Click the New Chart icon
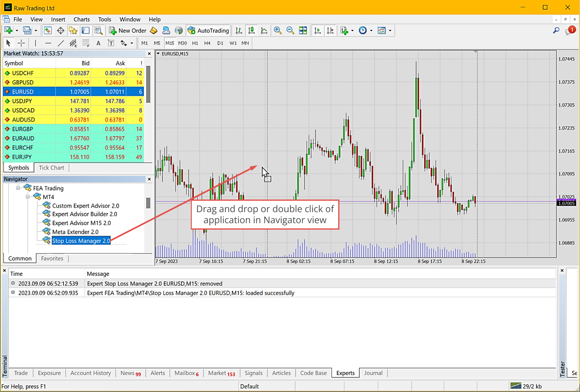This screenshot has height=392, width=580. (x=8, y=30)
